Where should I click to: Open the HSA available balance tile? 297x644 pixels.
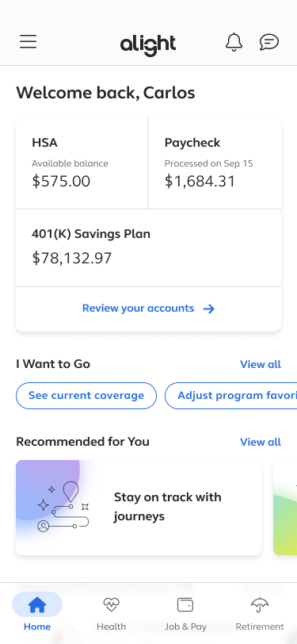click(x=82, y=163)
